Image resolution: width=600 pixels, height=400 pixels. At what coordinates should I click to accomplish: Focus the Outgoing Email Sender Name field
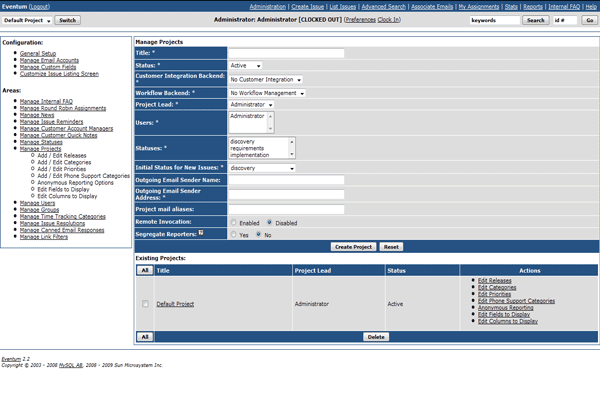tap(286, 180)
